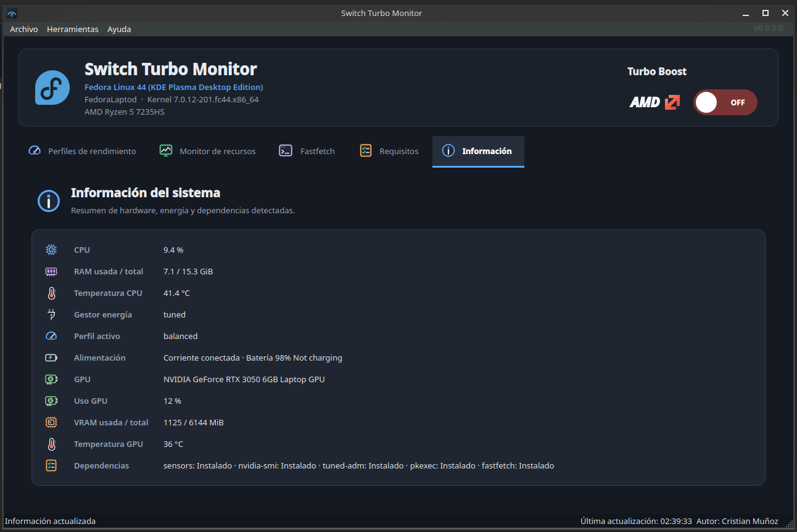Click the Corriente conectada battery status text
Viewport: 797px width, 532px height.
click(x=253, y=358)
